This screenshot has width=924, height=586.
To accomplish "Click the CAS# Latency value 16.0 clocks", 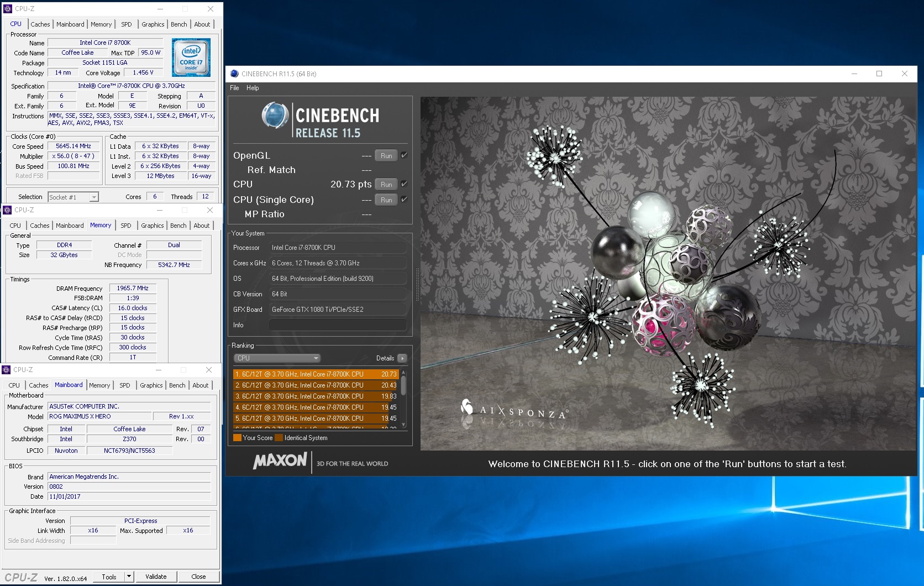I will 133,308.
